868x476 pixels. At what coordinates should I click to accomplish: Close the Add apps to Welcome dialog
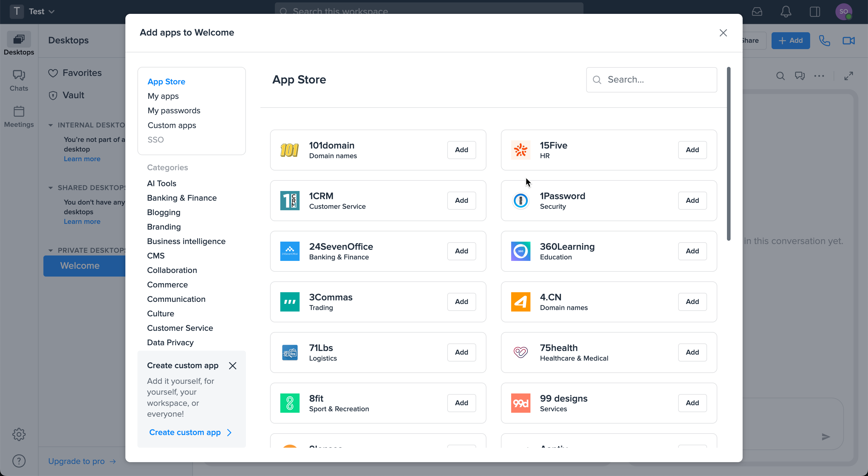[723, 33]
